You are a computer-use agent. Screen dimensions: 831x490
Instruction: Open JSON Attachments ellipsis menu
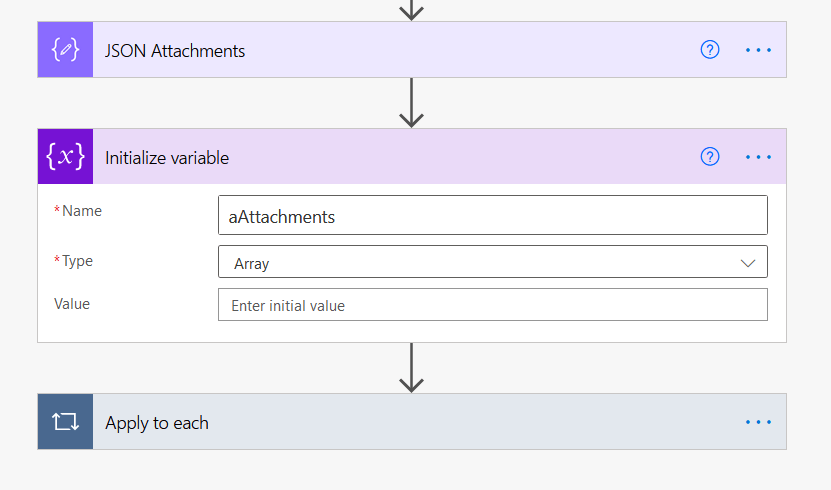click(759, 50)
